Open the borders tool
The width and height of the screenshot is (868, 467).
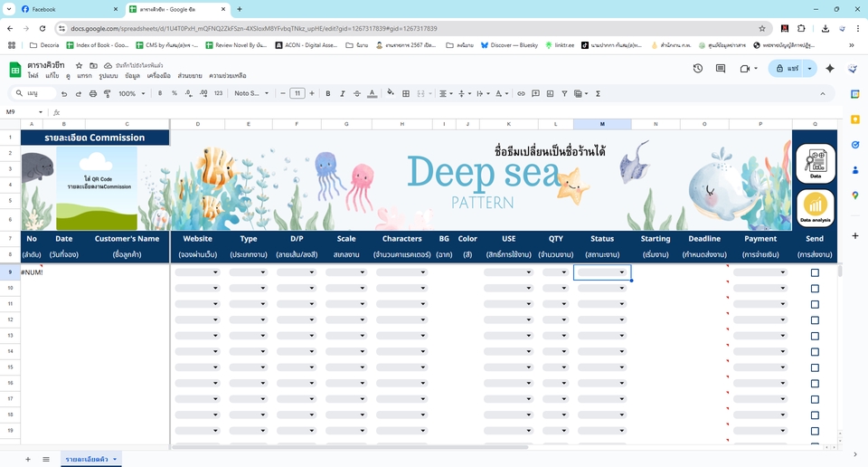pyautogui.click(x=405, y=93)
